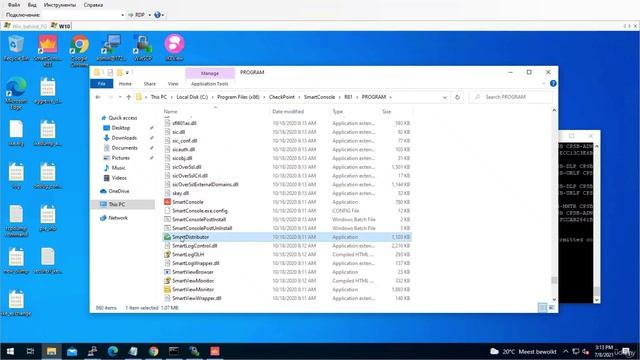Select the SmartLogOLH compiled HTML file icon
Image resolution: width=640 pixels, height=360 pixels.
167,254
